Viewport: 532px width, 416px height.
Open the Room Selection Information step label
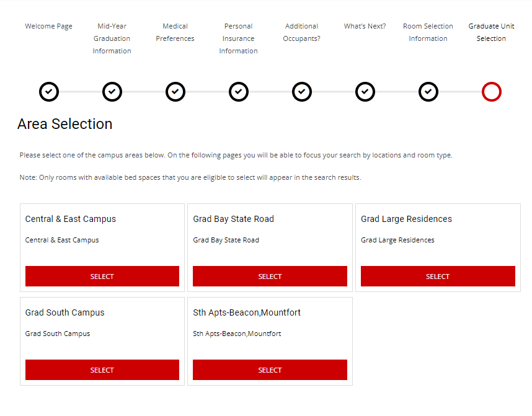click(x=428, y=32)
